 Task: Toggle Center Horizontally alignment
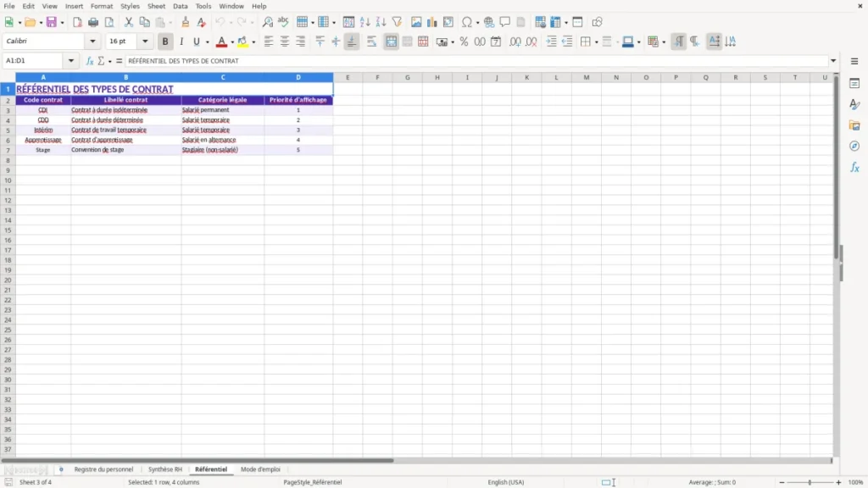click(x=285, y=42)
